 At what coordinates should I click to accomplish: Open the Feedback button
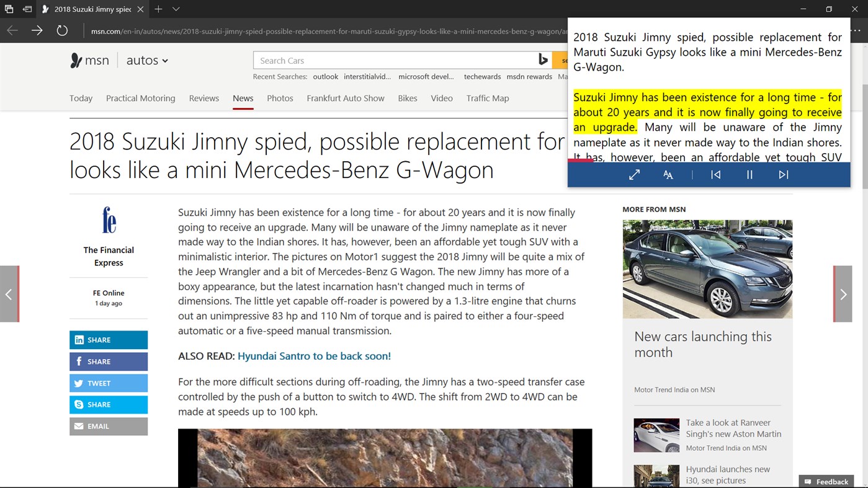tap(826, 482)
